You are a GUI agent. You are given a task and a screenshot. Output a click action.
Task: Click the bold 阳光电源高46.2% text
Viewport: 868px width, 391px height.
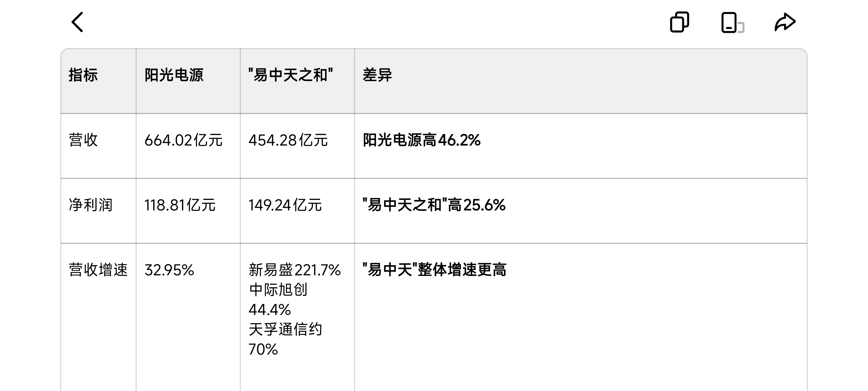click(422, 140)
